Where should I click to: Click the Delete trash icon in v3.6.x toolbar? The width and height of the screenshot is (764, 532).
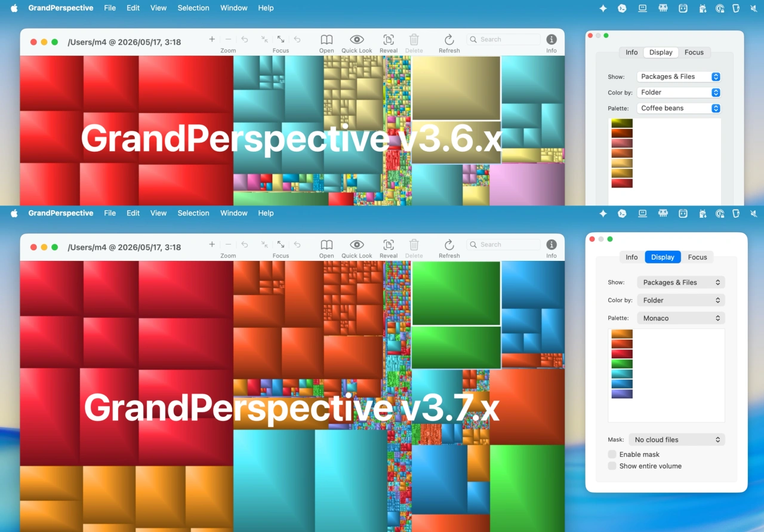tap(414, 39)
